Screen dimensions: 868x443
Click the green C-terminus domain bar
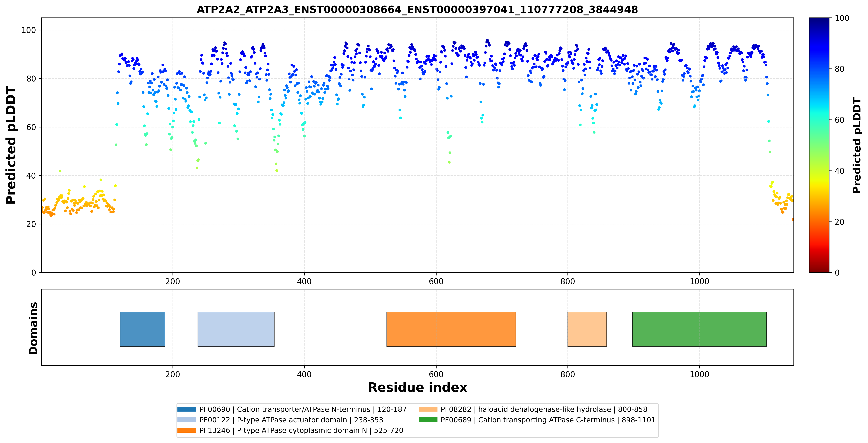pyautogui.click(x=700, y=329)
